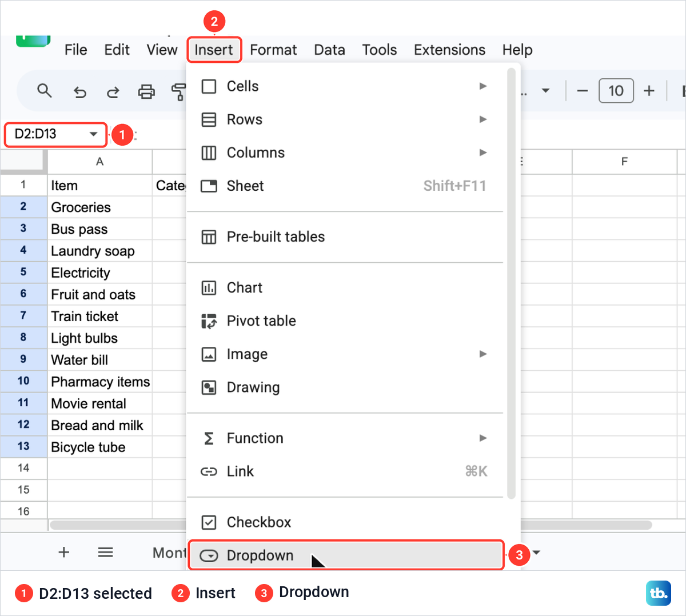Click the print icon
Screen dimensions: 686x616
(146, 91)
